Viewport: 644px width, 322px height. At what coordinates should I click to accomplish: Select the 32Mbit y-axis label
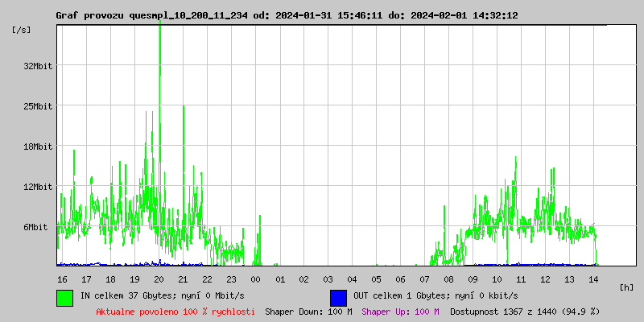[x=39, y=66]
